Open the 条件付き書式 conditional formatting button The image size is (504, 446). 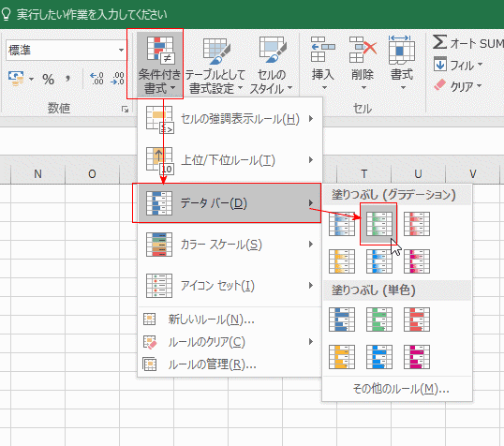coord(159,64)
